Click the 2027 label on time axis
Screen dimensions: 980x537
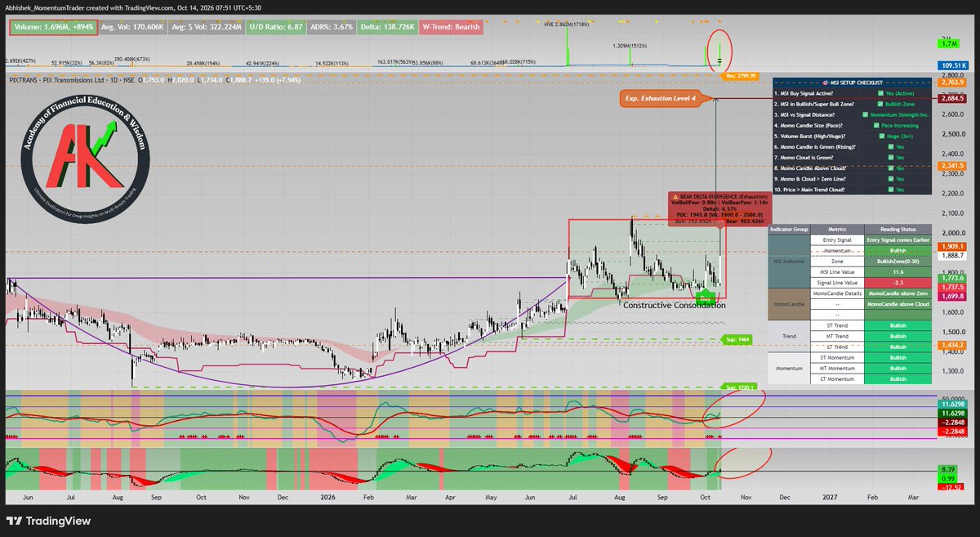[830, 496]
